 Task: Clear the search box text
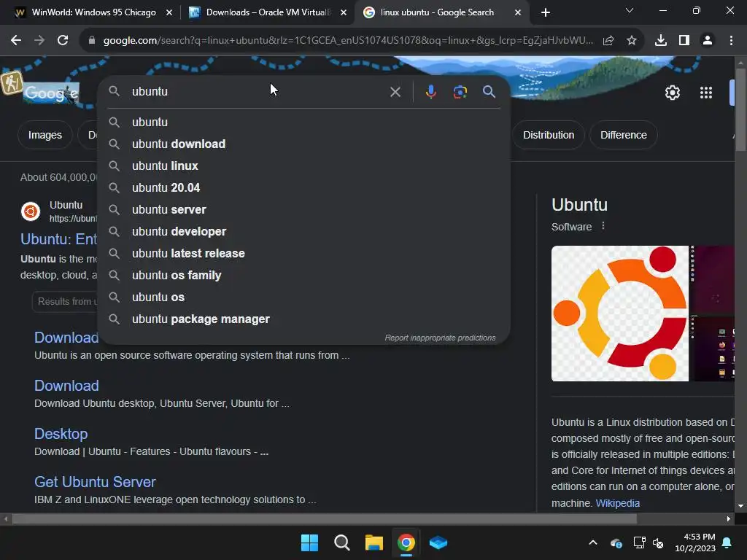coord(395,92)
